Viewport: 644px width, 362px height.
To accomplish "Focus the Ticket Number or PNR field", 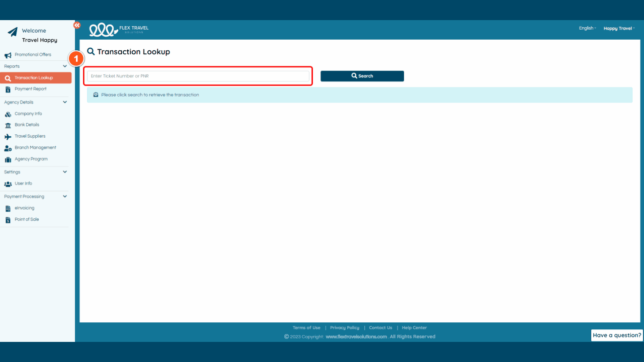I will pyautogui.click(x=198, y=76).
